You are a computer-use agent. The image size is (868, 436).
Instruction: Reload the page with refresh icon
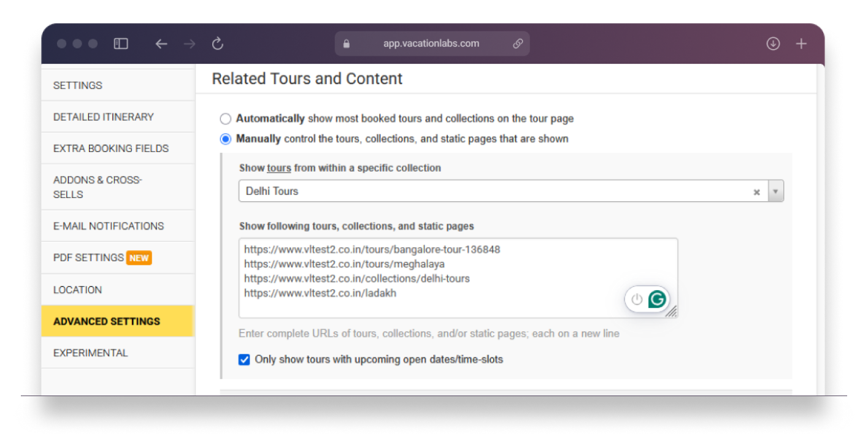pyautogui.click(x=217, y=44)
